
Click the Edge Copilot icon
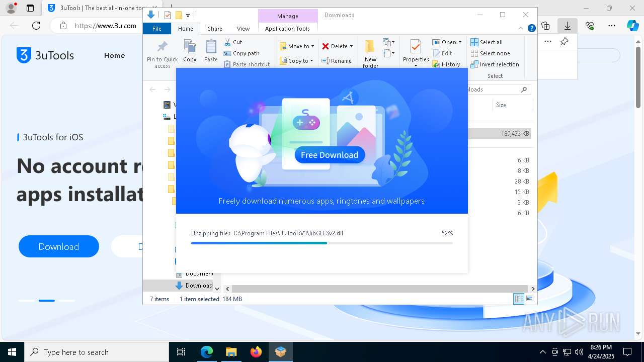pos(632,26)
